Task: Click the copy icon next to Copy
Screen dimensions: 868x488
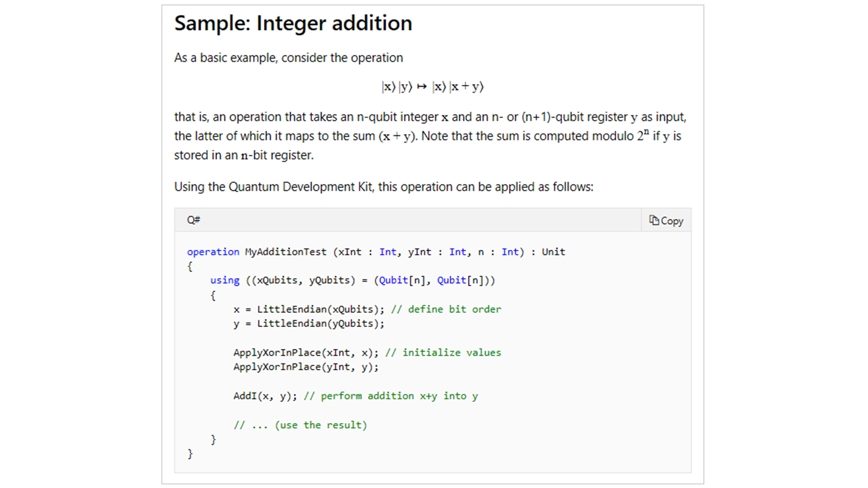Action: (x=654, y=220)
